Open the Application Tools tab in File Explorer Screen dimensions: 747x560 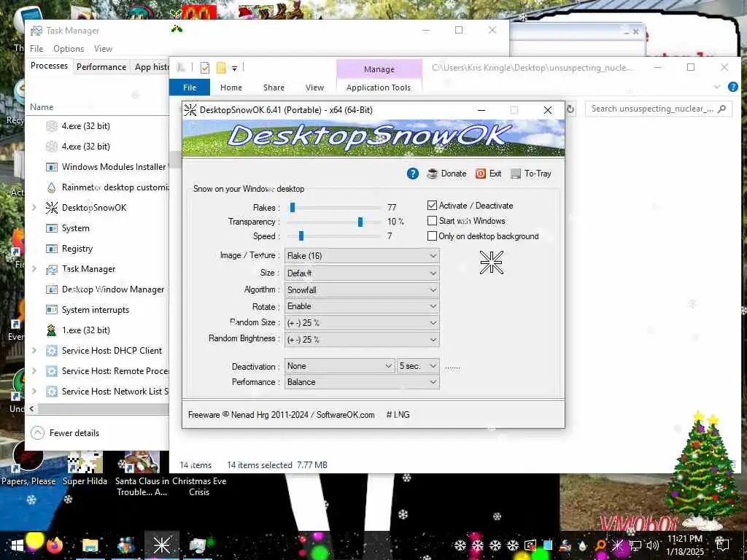(x=379, y=87)
